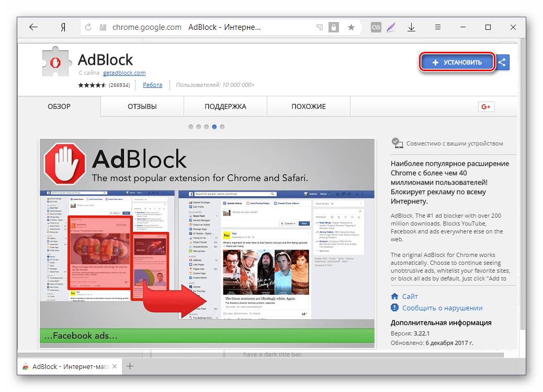Click the Работа category link

(152, 85)
